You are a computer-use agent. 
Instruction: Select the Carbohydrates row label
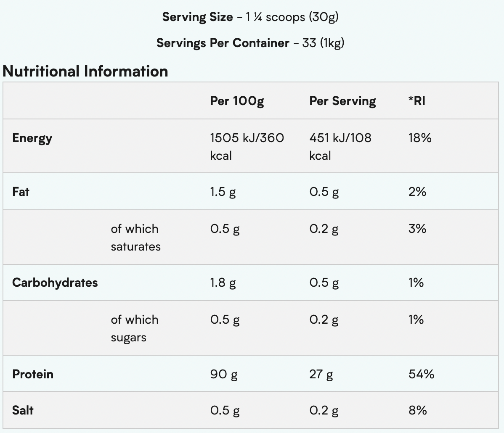pos(55,283)
